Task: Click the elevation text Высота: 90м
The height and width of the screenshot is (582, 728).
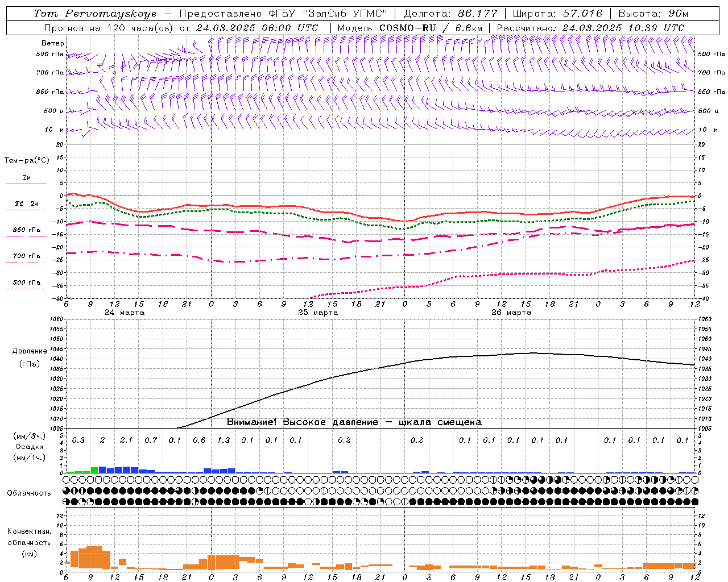Action: click(653, 14)
